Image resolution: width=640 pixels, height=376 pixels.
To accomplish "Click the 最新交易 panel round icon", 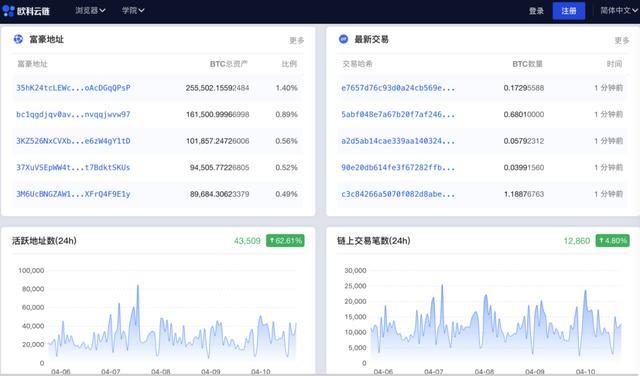I will pyautogui.click(x=344, y=39).
